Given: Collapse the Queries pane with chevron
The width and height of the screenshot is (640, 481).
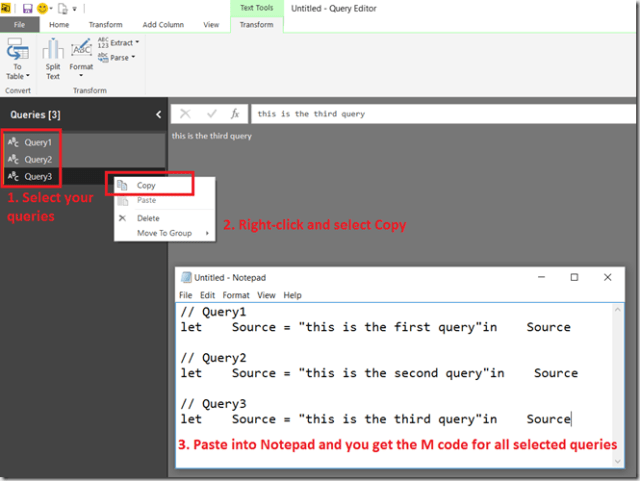Looking at the screenshot, I should tap(158, 115).
